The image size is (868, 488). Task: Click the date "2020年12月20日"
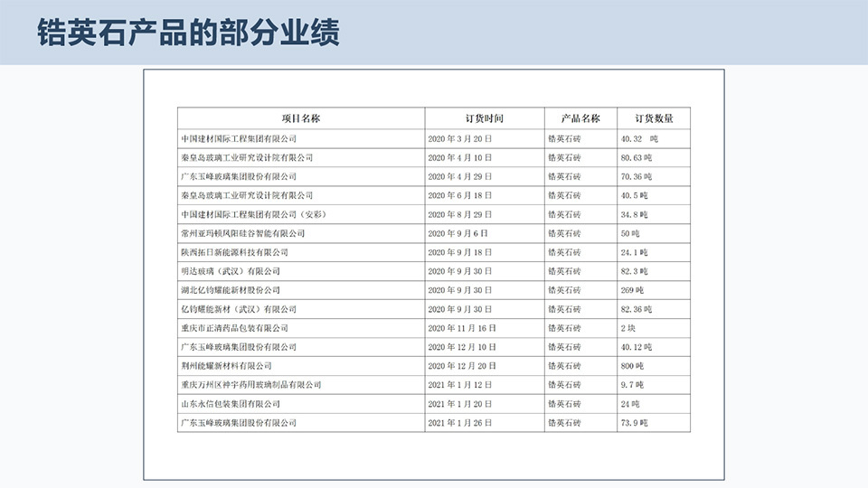pyautogui.click(x=462, y=366)
